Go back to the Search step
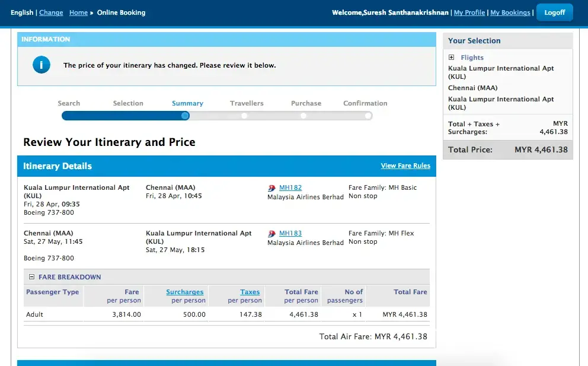588x366 pixels. (69, 103)
